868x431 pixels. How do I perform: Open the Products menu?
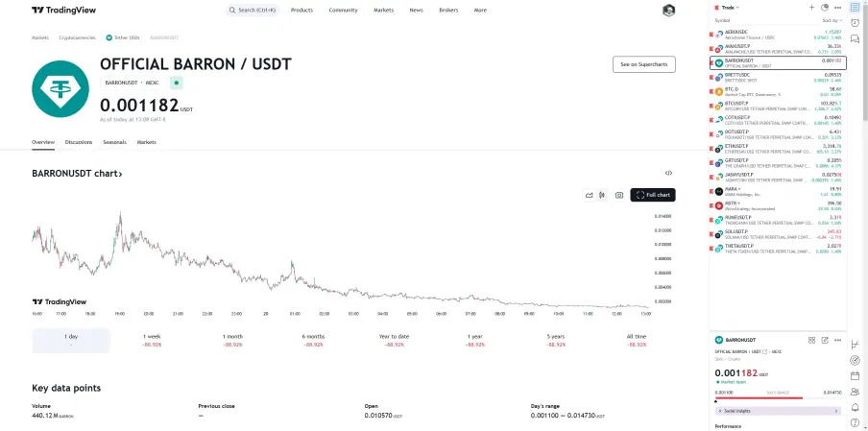301,10
